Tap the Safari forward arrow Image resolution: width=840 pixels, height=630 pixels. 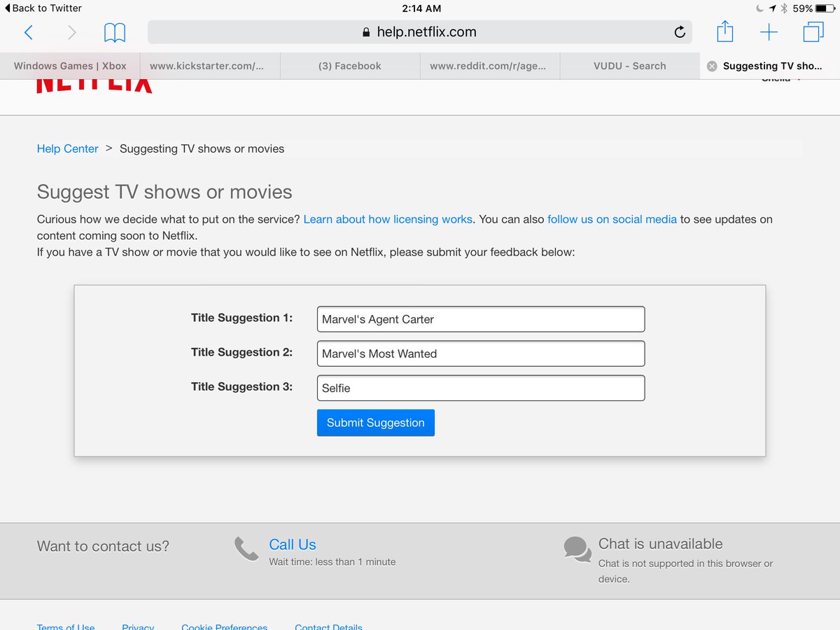pyautogui.click(x=71, y=32)
